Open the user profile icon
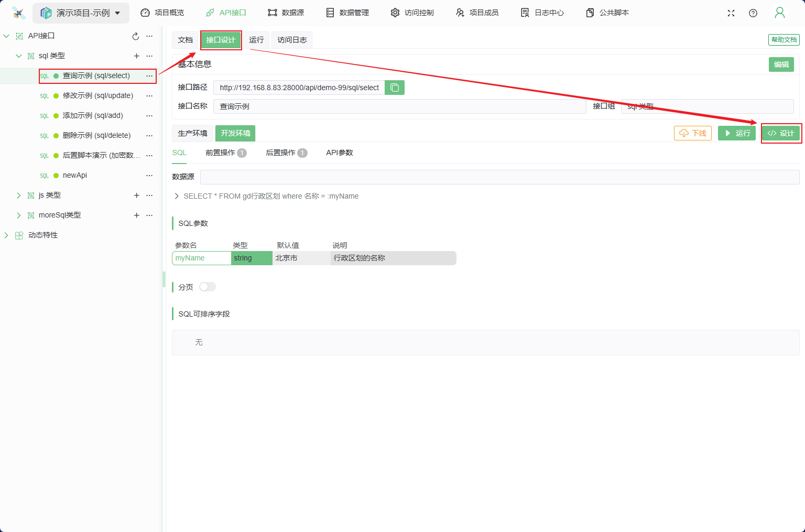Screen dimensions: 805x532 779,13
